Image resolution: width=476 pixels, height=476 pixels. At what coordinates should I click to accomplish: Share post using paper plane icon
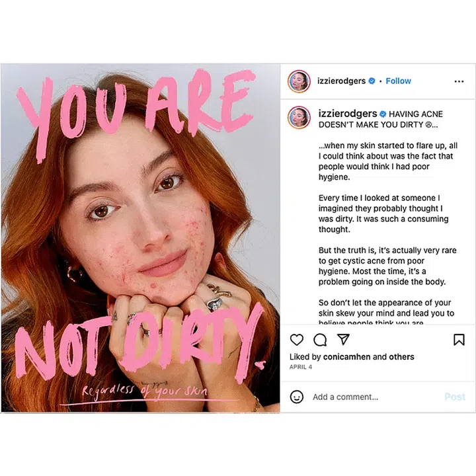[x=343, y=339]
